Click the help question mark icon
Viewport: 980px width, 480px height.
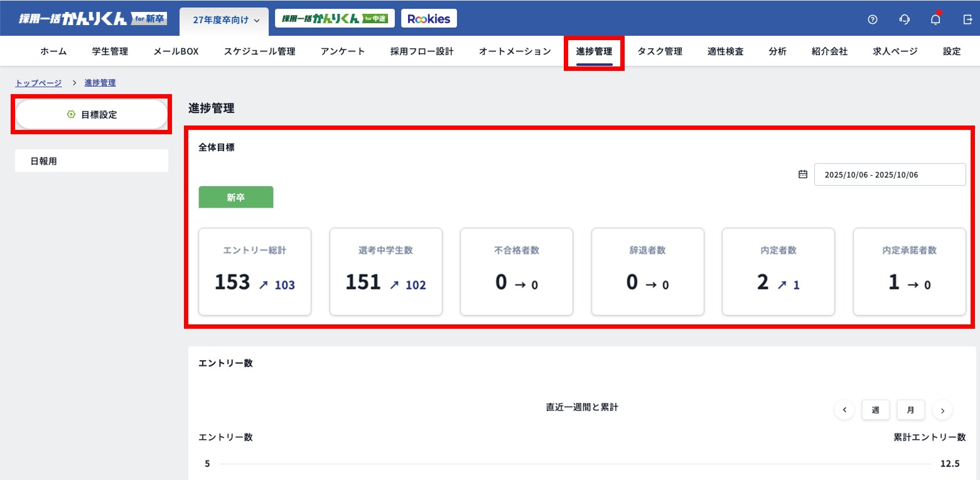(x=872, y=19)
